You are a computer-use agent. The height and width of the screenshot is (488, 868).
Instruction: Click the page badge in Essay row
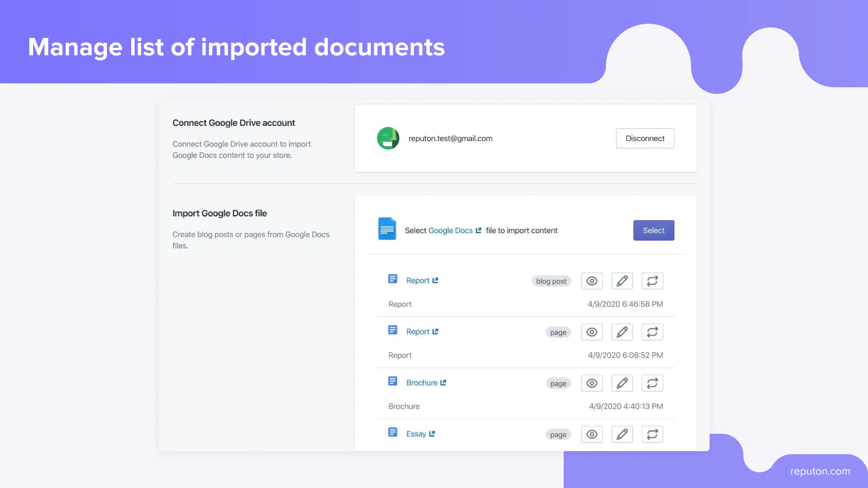click(558, 434)
